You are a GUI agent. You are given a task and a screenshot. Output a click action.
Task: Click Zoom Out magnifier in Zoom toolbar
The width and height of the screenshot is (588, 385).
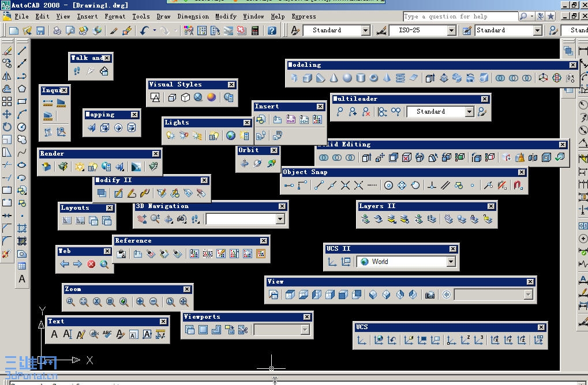coord(153,301)
